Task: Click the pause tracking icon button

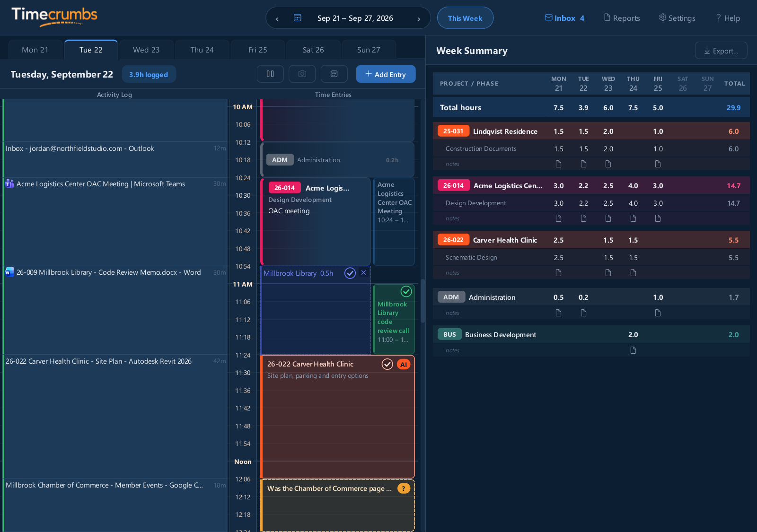Action: pyautogui.click(x=270, y=74)
